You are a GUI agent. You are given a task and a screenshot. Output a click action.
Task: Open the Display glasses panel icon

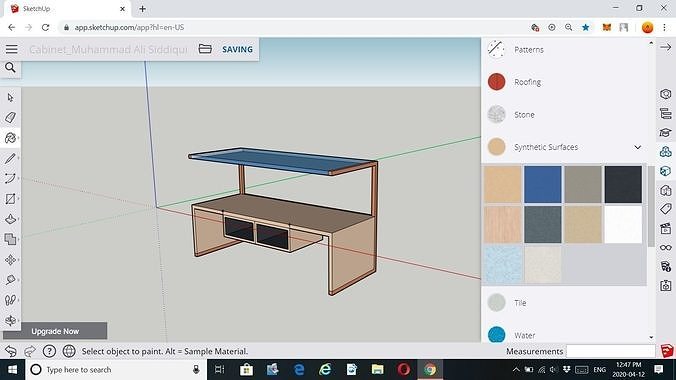pos(666,248)
